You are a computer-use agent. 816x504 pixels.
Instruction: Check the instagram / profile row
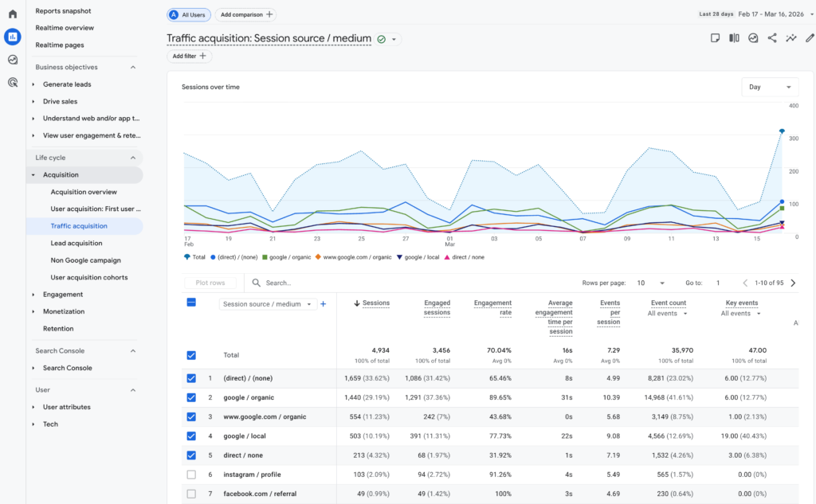tap(190, 475)
